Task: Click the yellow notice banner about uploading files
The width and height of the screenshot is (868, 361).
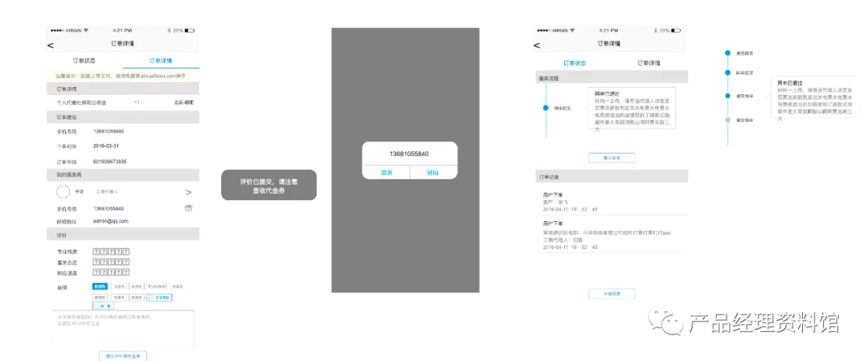Action: [123, 76]
